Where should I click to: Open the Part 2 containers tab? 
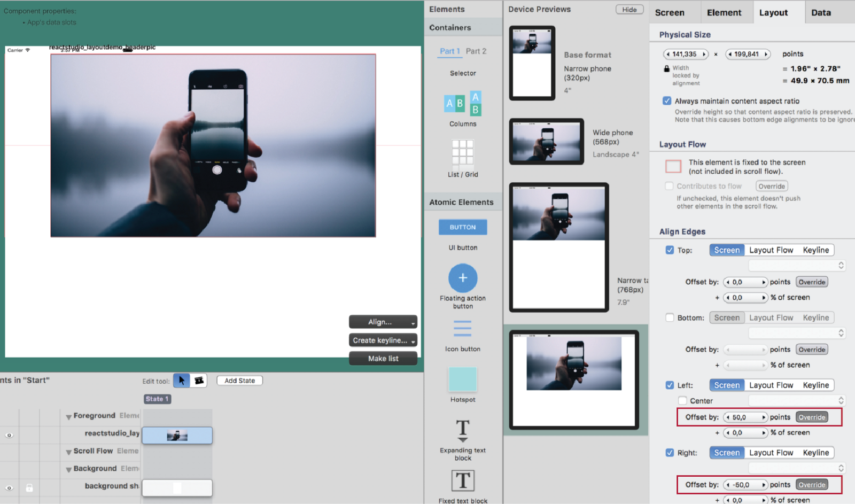pyautogui.click(x=476, y=51)
